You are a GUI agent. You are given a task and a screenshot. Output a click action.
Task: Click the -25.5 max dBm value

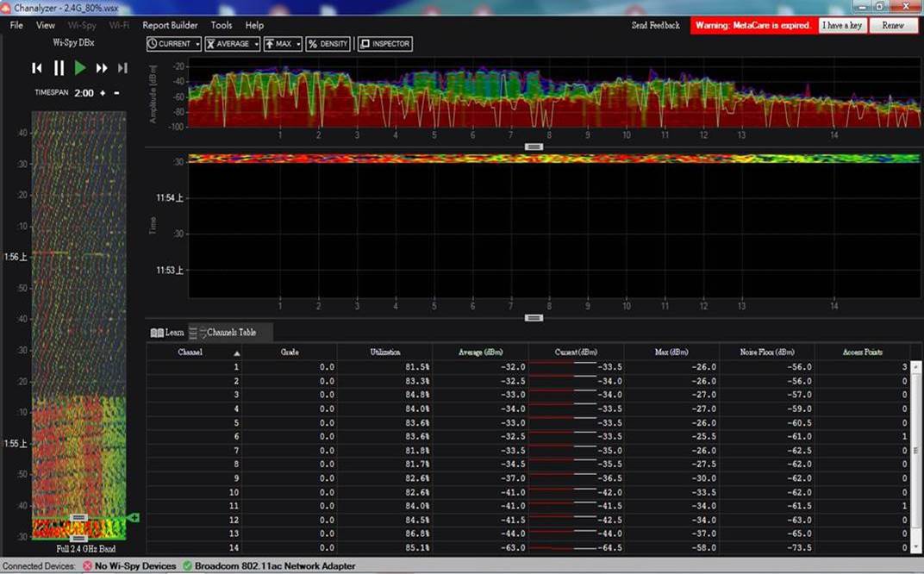click(703, 437)
